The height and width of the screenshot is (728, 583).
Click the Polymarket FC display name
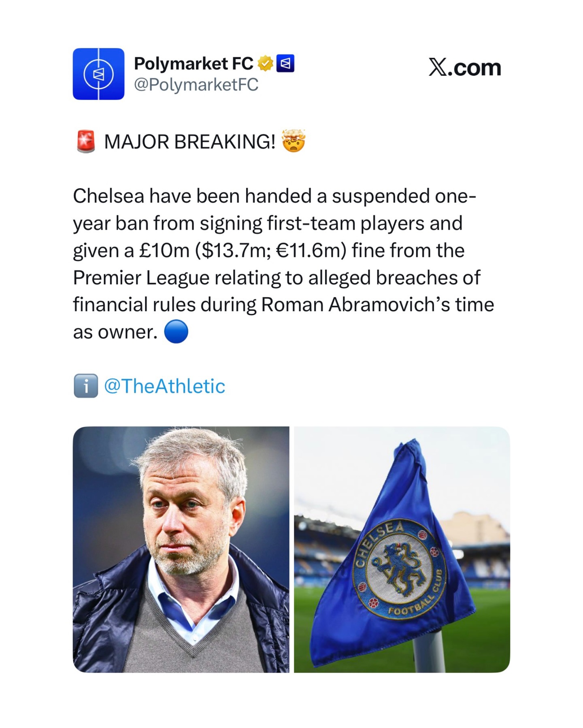[x=194, y=64]
